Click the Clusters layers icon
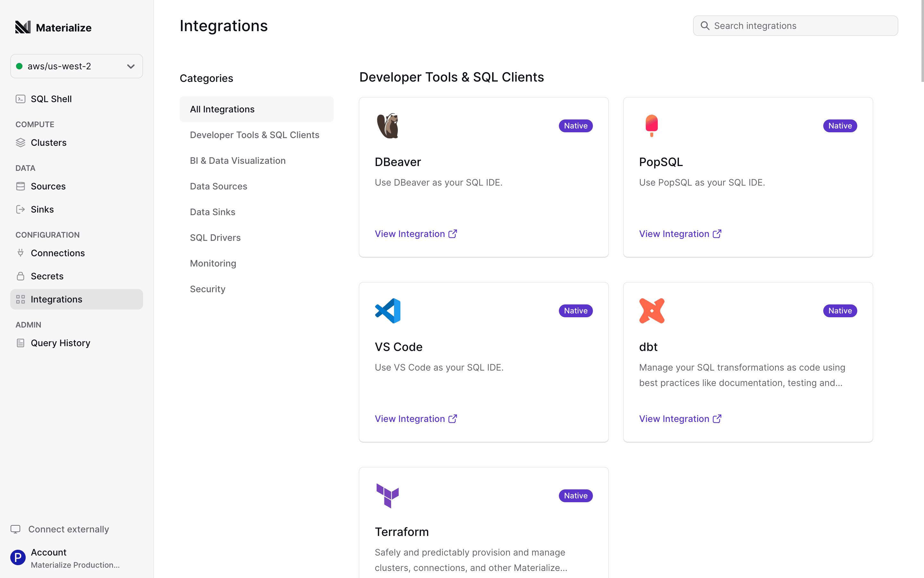924x578 pixels. pyautogui.click(x=21, y=143)
